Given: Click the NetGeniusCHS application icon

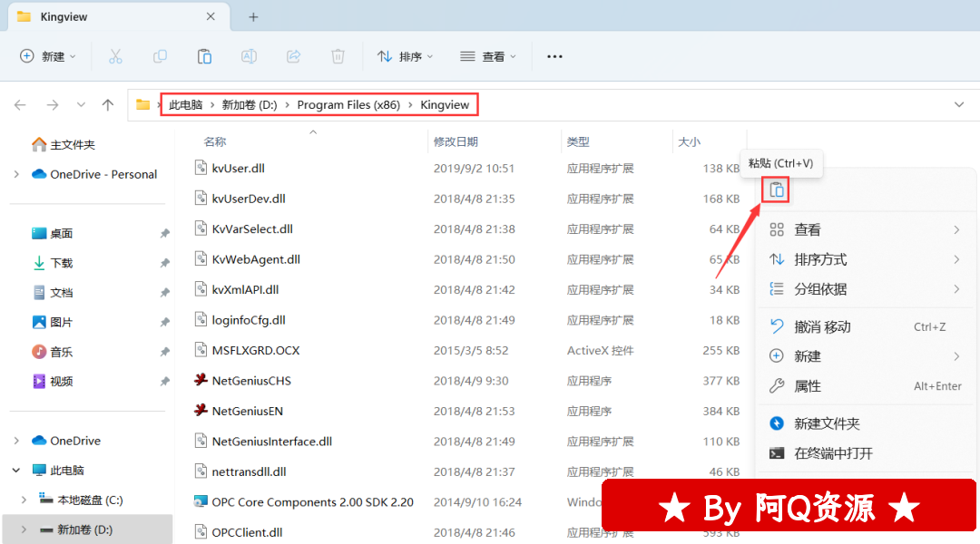Looking at the screenshot, I should [x=201, y=380].
